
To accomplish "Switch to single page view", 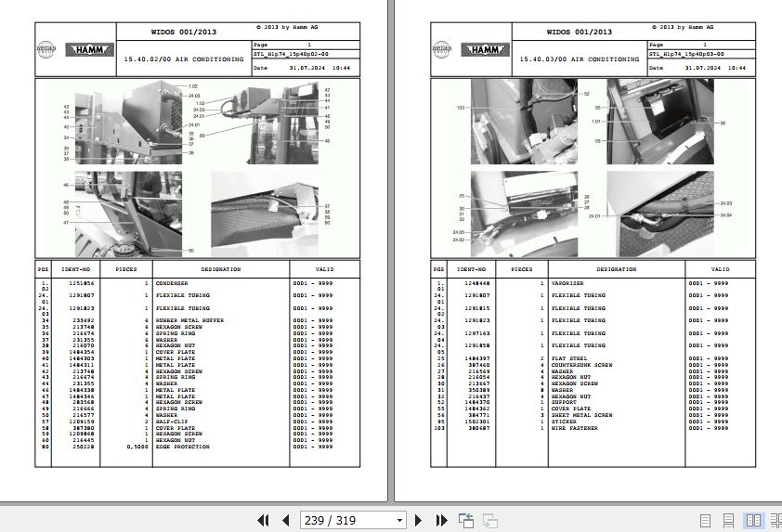I will point(705,521).
